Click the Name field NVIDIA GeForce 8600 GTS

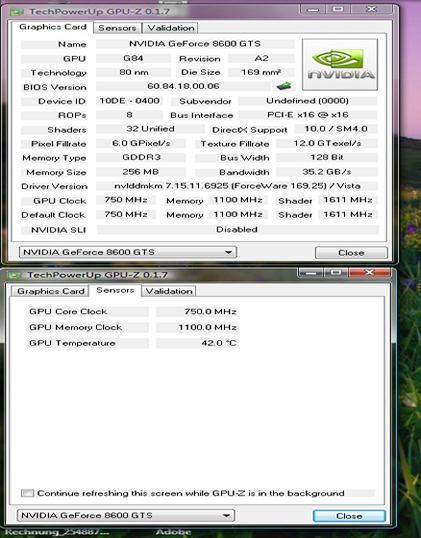coord(195,44)
